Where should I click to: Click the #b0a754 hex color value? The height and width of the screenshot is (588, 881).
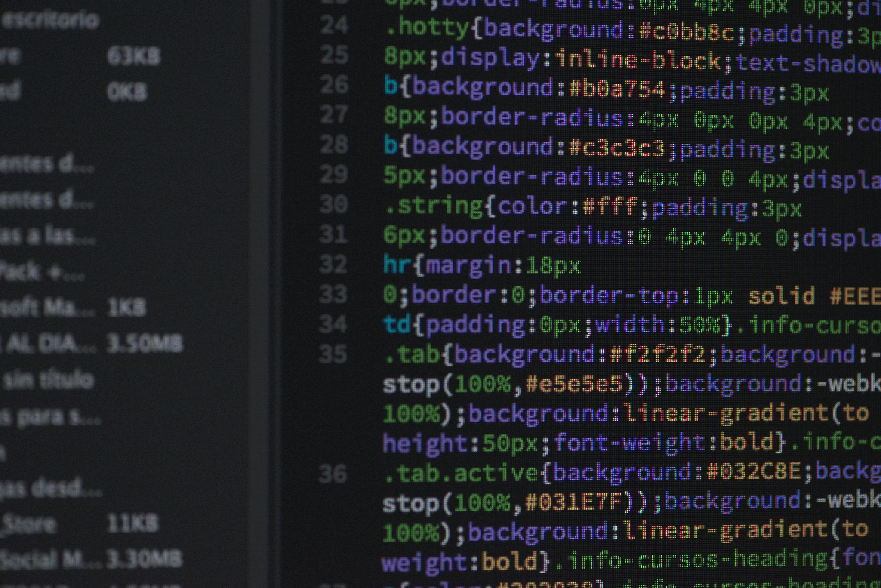[x=617, y=89]
